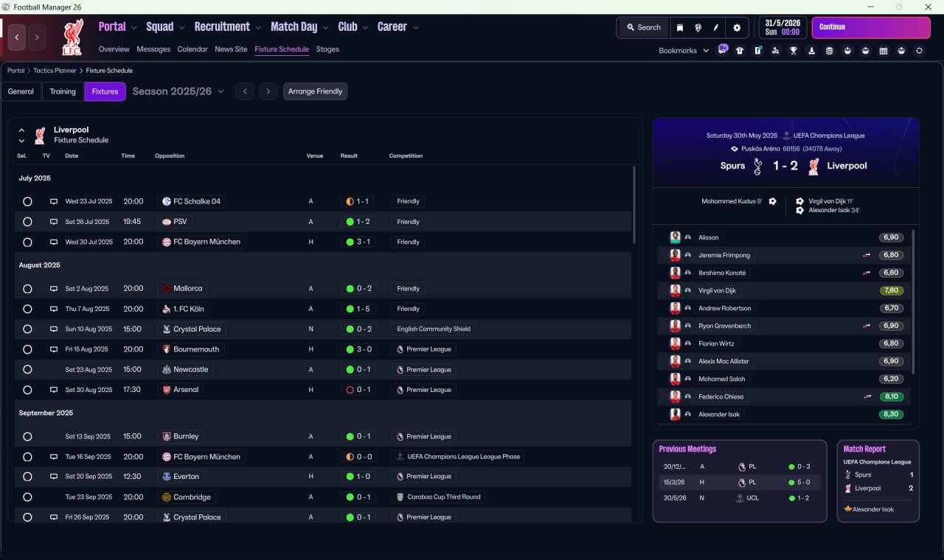Select the Bournemouth fixture radio button
The width and height of the screenshot is (944, 560).
(x=27, y=349)
